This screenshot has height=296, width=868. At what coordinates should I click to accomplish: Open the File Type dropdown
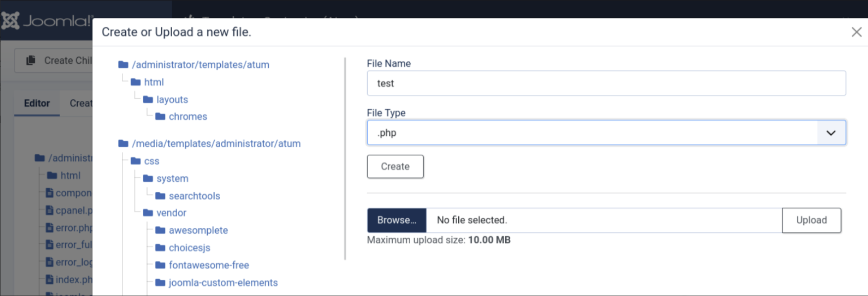(606, 133)
